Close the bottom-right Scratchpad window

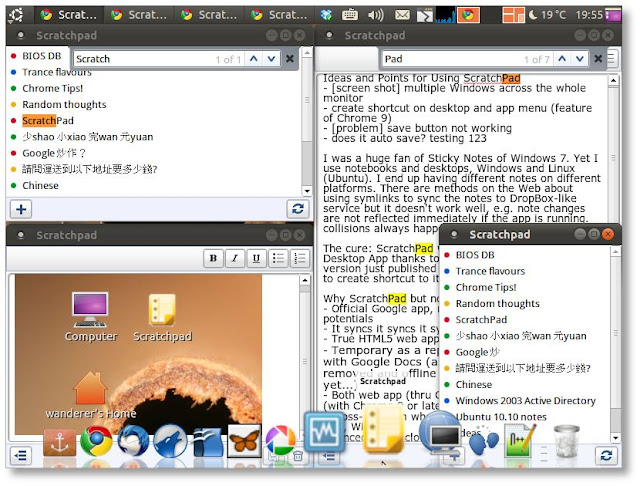coord(608,234)
